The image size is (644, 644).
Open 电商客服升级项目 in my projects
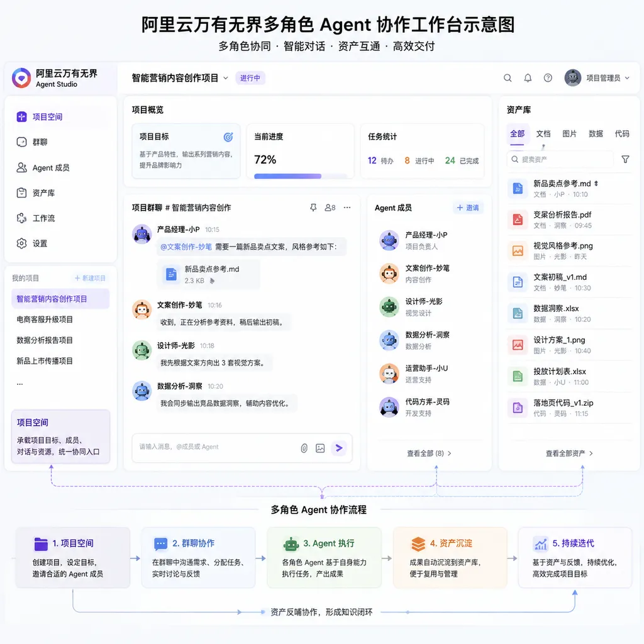pos(45,319)
